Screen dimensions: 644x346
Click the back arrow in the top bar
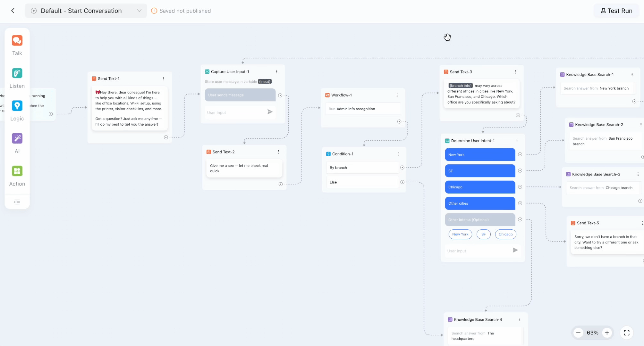click(13, 11)
